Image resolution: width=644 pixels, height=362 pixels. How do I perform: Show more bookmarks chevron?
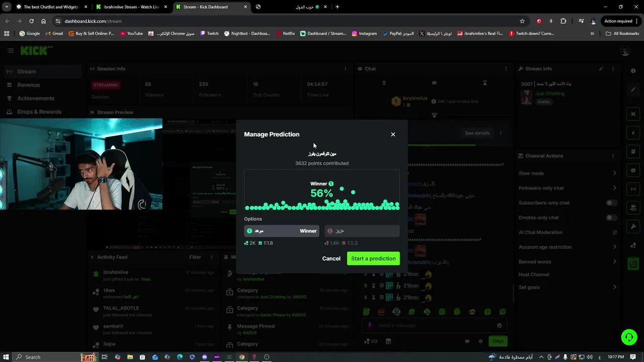pos(592,33)
